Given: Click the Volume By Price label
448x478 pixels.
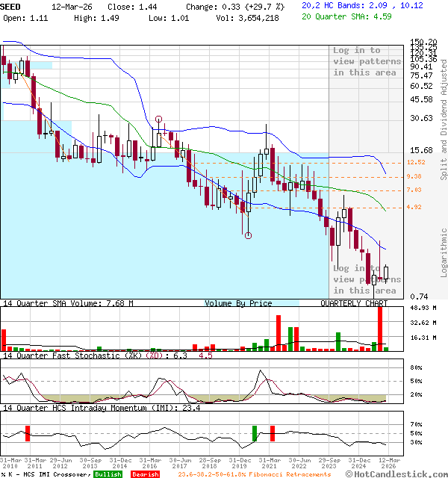Looking at the screenshot, I should point(238,303).
